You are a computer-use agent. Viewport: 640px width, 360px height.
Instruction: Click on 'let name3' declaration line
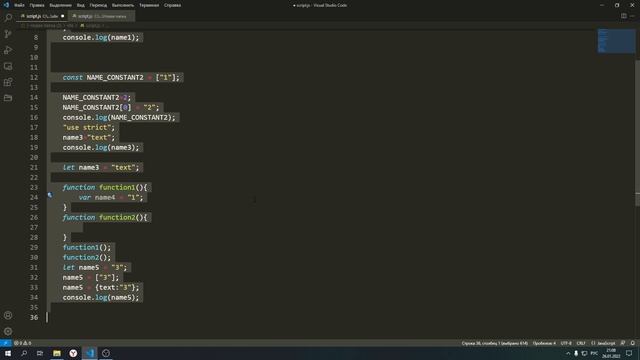[101, 168]
